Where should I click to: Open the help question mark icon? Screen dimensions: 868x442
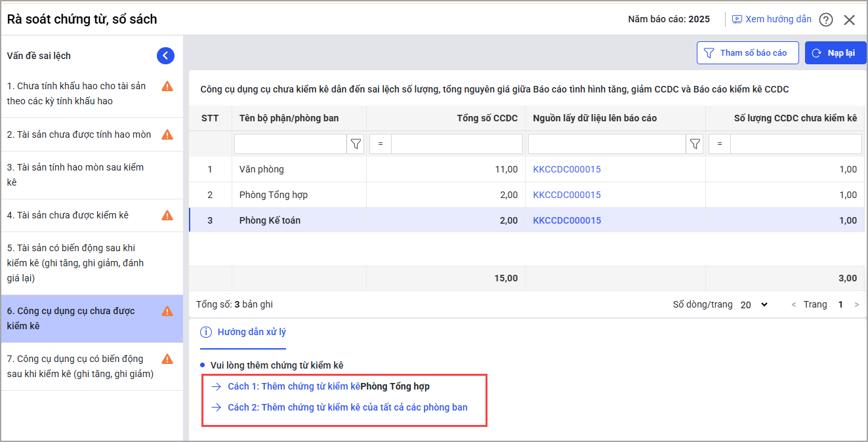tap(826, 20)
